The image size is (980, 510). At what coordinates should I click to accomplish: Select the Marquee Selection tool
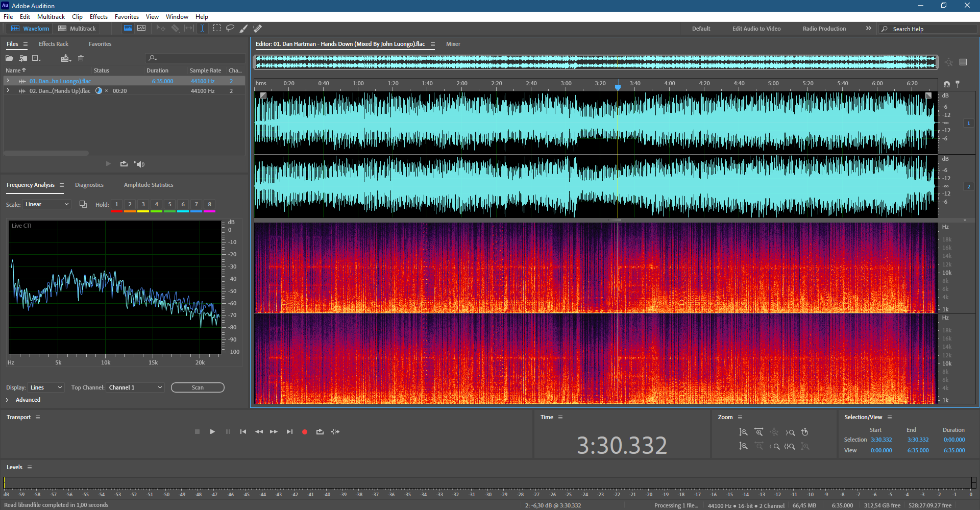pos(217,29)
